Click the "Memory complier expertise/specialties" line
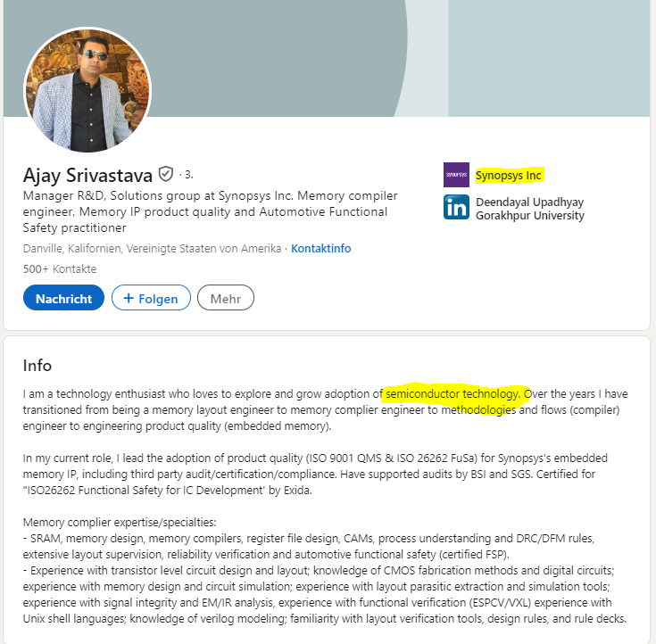This screenshot has width=656, height=644. (119, 521)
